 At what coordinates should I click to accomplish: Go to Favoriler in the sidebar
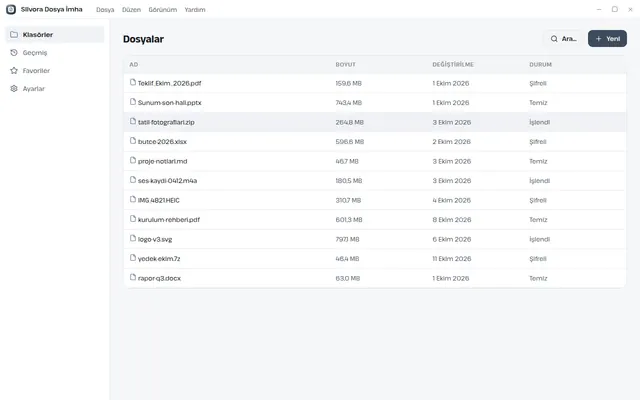55,71
